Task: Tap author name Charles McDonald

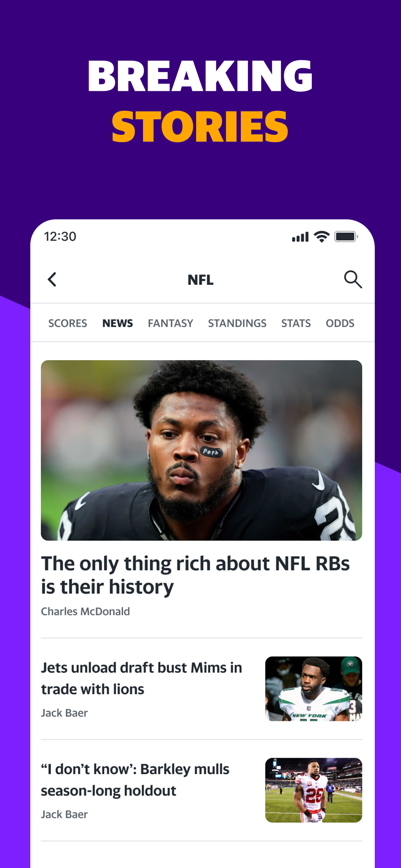Action: [85, 611]
